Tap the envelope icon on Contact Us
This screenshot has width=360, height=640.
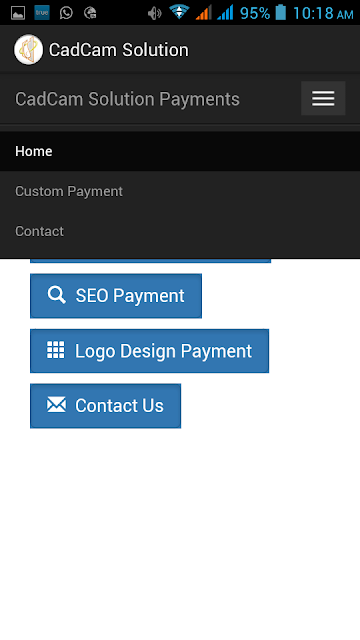[x=56, y=405]
